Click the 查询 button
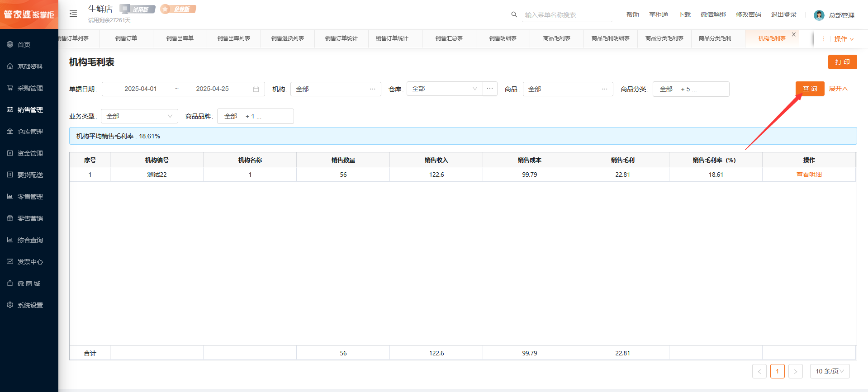 tap(810, 89)
